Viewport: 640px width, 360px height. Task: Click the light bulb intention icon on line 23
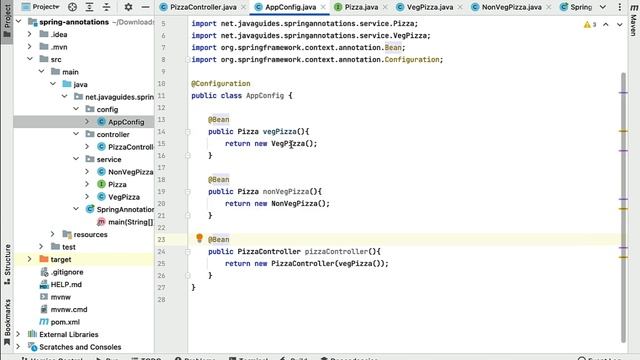(199, 238)
